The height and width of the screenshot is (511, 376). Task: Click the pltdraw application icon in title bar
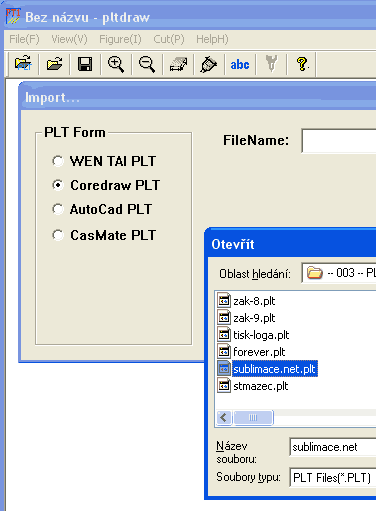point(13,16)
